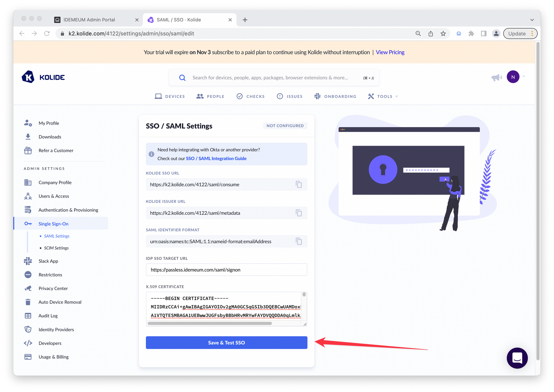Go to Issues navigation tab
This screenshot has height=392, width=554.
290,96
